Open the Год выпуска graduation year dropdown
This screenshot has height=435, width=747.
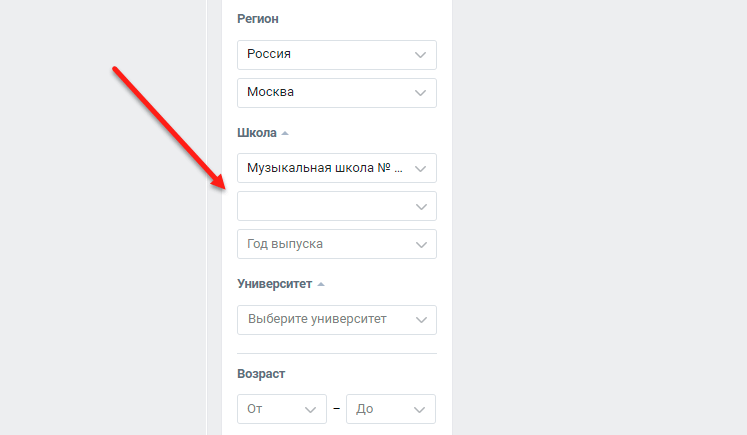337,244
